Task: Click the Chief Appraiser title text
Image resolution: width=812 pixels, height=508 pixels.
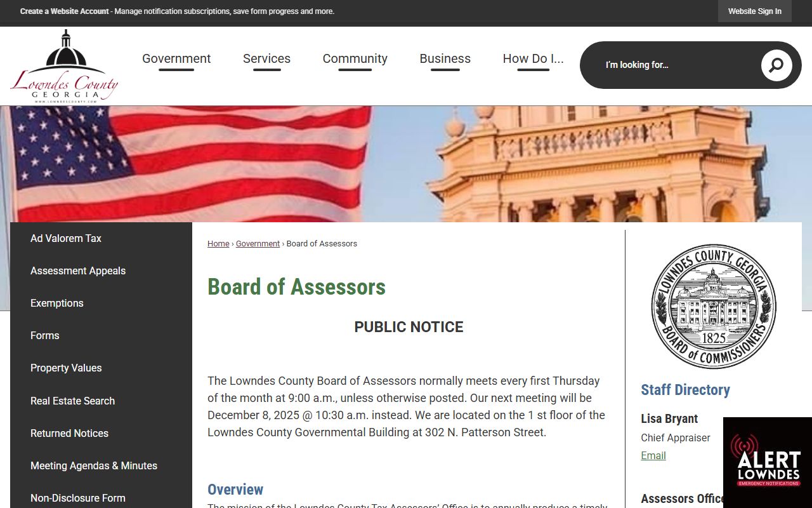Action: click(x=676, y=438)
